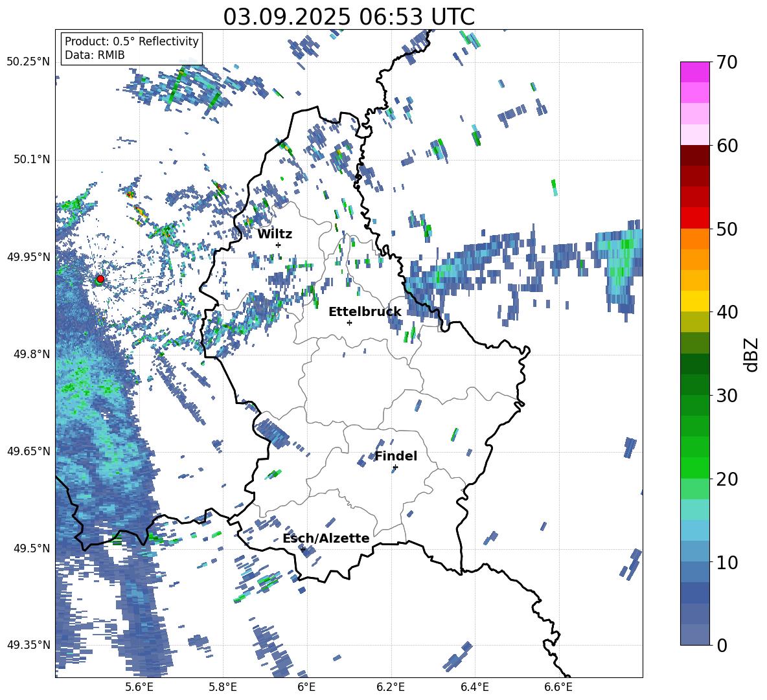Image resolution: width=767 pixels, height=700 pixels.
Task: Click the 49.35°N latitude label
Action: (29, 645)
